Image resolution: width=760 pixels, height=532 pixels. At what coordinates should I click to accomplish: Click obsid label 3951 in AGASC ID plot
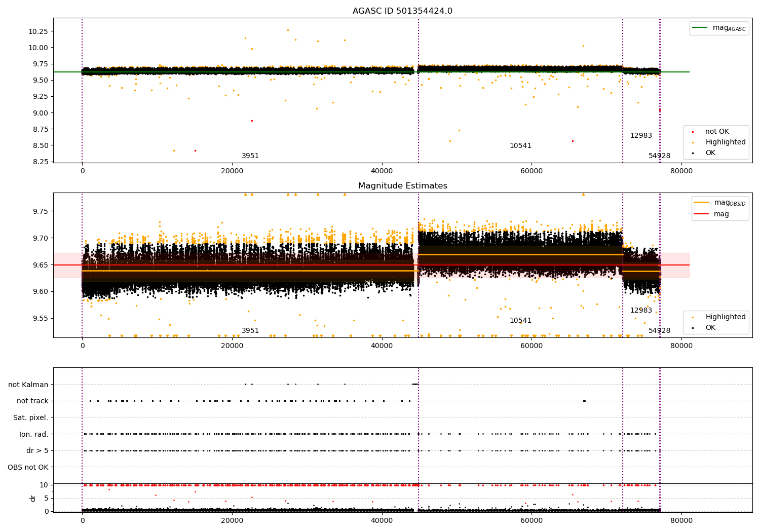click(250, 156)
